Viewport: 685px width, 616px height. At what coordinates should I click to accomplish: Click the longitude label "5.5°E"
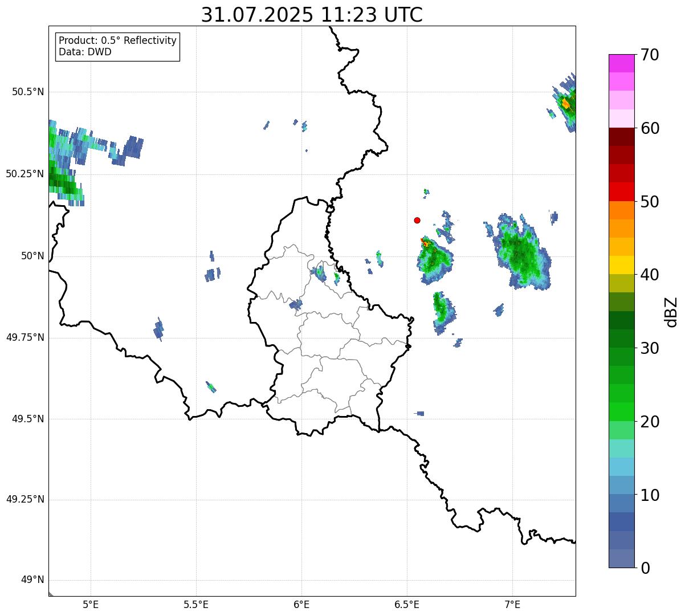196,604
